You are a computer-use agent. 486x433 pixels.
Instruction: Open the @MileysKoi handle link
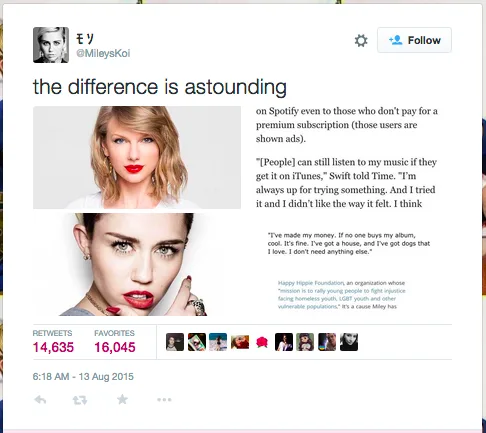[x=103, y=53]
